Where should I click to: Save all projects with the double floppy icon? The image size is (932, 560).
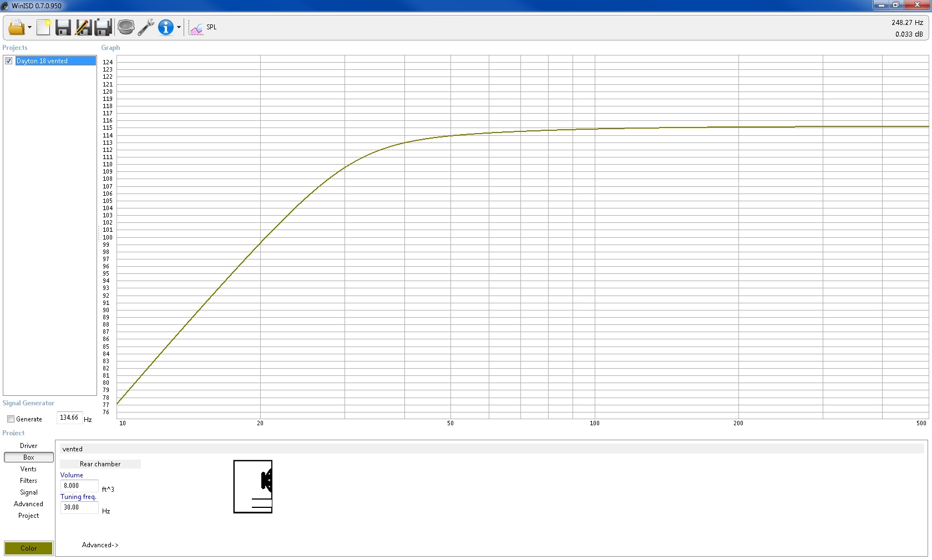[x=103, y=27]
